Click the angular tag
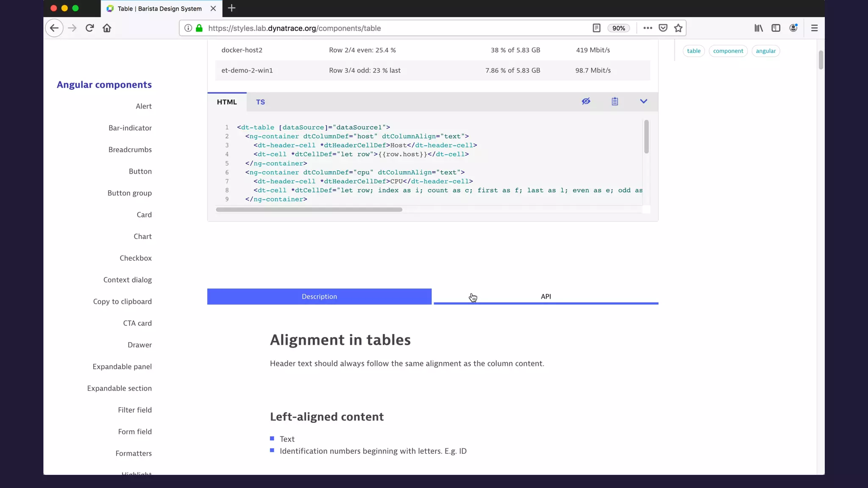 pyautogui.click(x=765, y=51)
